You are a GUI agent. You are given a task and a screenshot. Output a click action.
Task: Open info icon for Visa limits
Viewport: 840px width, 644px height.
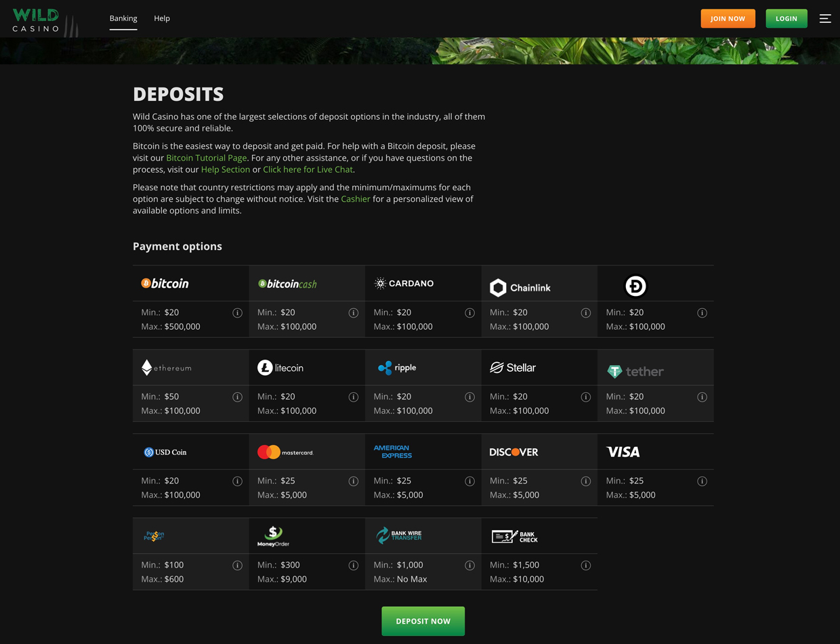coord(702,481)
